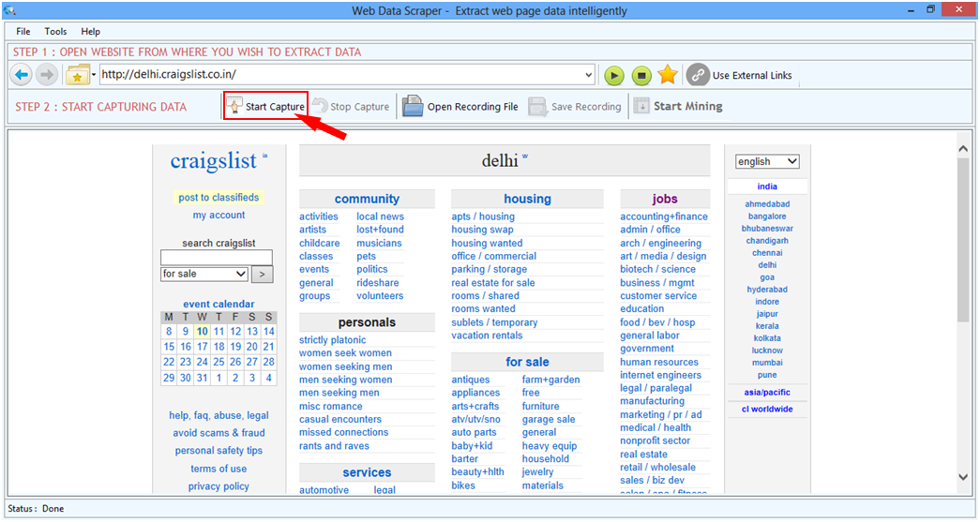Click 'post to classifieds' link

click(x=219, y=198)
